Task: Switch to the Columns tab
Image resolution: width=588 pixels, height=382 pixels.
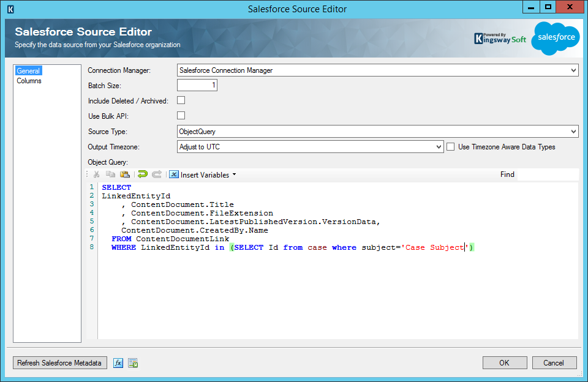Action: tap(29, 80)
